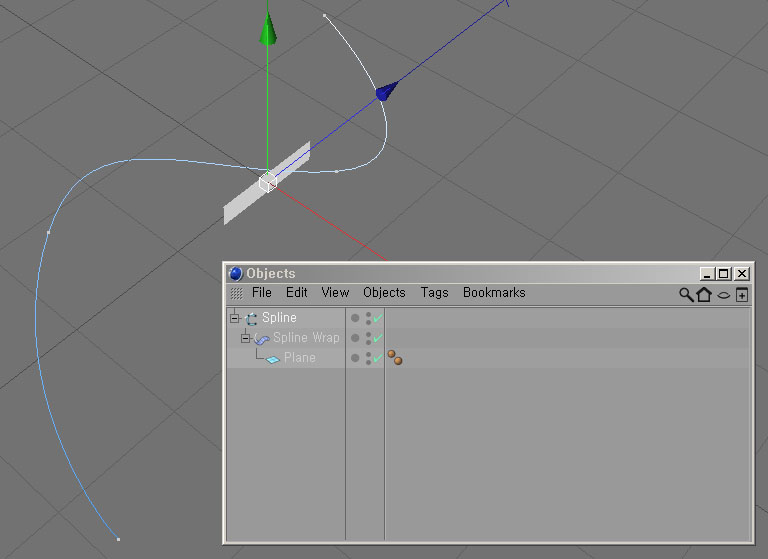Screen dimensions: 768x559
Task: Open the File menu in Objects panel
Action: tap(262, 292)
